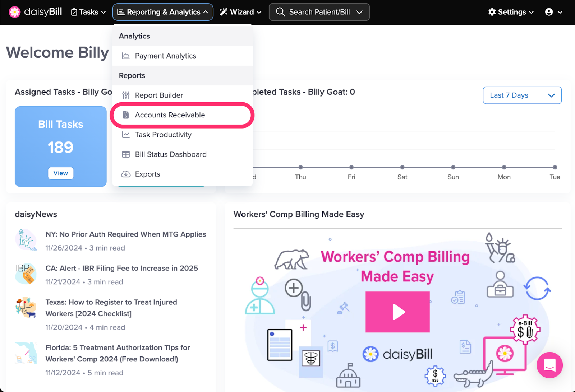Open the CA IBR Filing Fee article
Screen dimensions: 575x392
click(x=121, y=268)
